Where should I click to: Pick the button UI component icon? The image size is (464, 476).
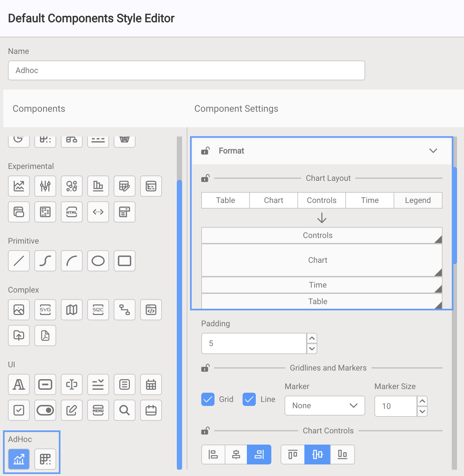(45, 384)
